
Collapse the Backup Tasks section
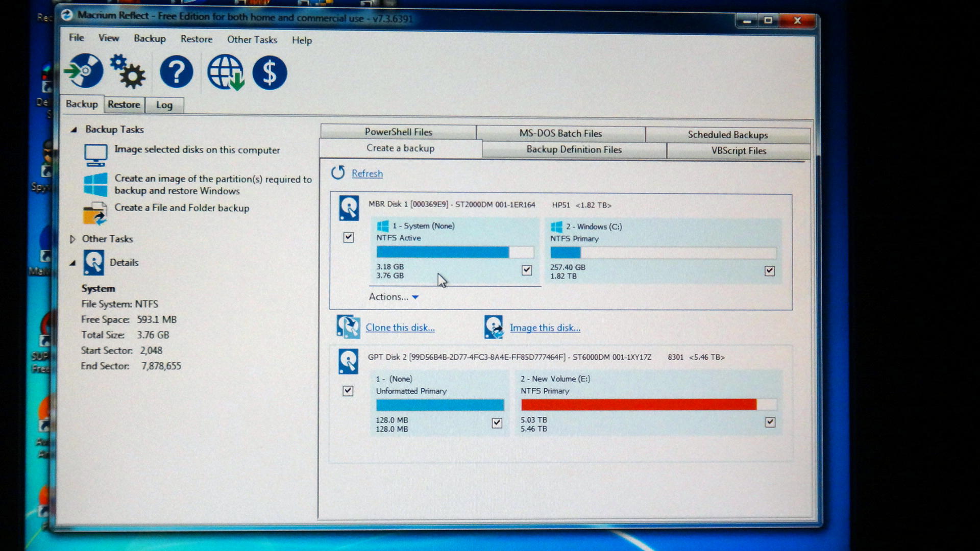tap(73, 130)
